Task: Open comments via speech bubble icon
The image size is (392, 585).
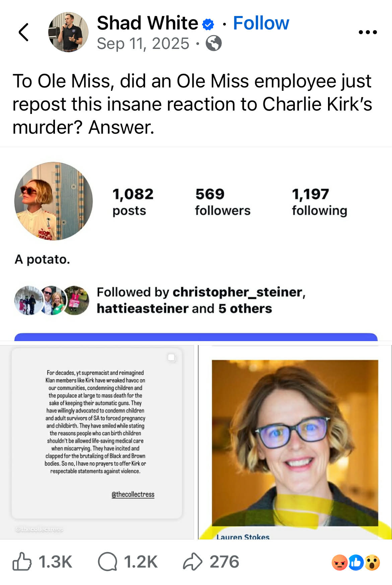Action: pyautogui.click(x=108, y=562)
